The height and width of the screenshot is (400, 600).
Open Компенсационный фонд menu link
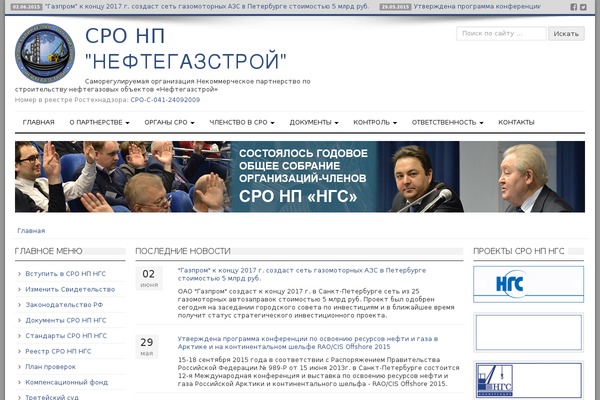(67, 382)
